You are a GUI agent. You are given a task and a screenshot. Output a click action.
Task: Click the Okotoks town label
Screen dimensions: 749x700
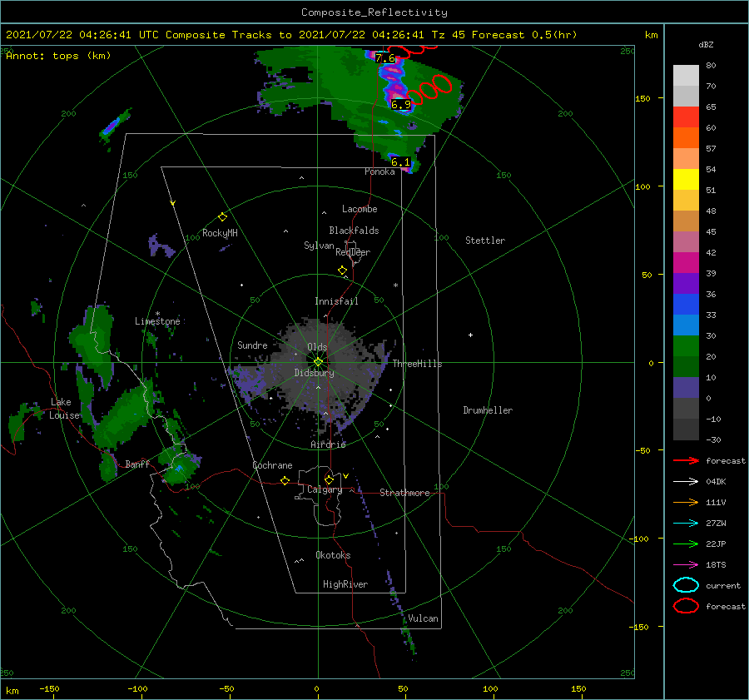(333, 555)
